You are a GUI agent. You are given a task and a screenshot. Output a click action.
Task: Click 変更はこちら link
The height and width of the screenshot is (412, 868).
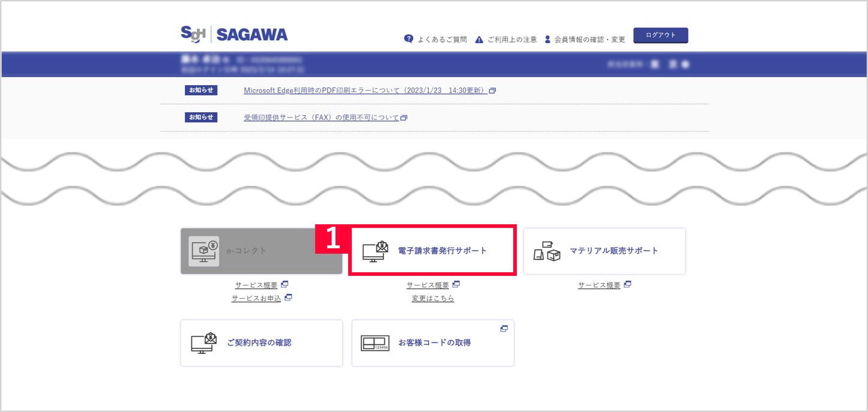coord(433,298)
